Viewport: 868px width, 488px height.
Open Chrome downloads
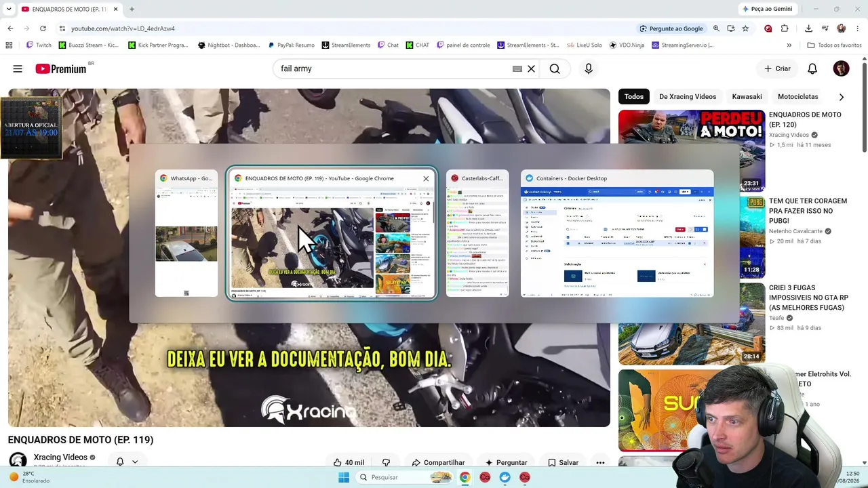[x=808, y=28]
